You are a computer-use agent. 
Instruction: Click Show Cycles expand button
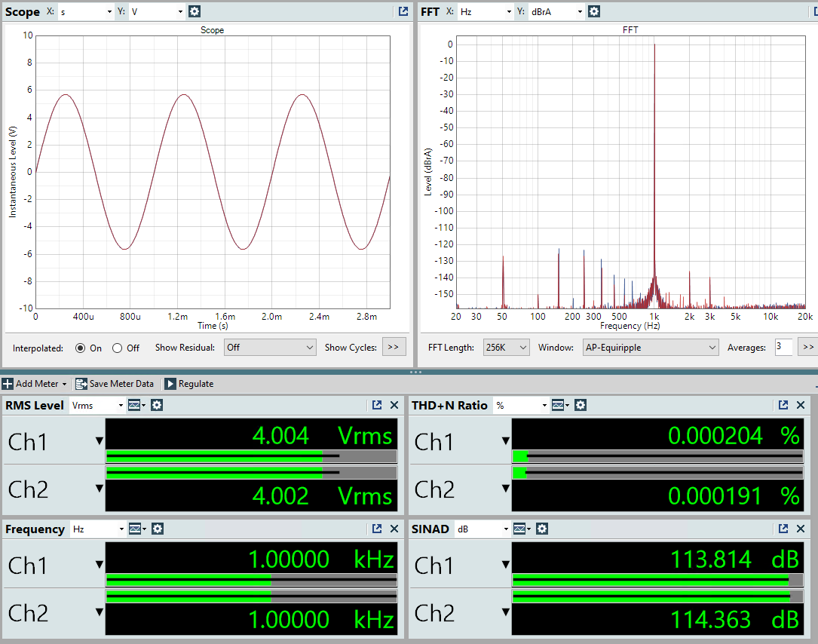(394, 347)
